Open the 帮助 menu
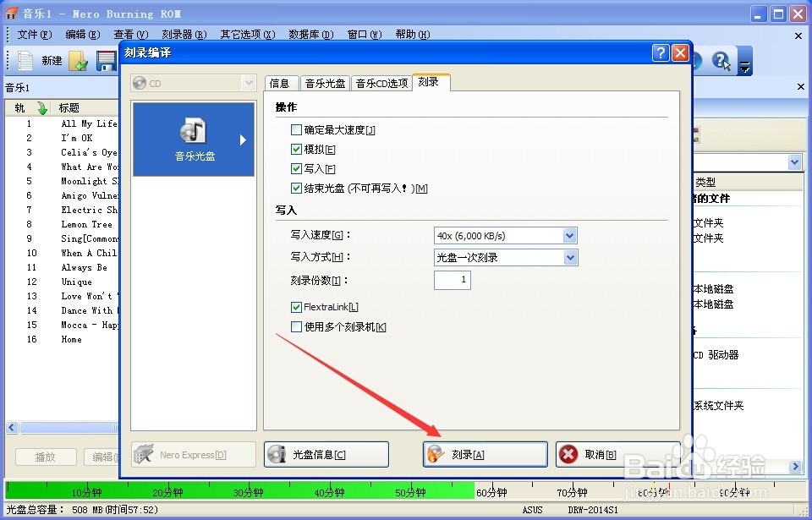This screenshot has width=812, height=520. [x=413, y=34]
